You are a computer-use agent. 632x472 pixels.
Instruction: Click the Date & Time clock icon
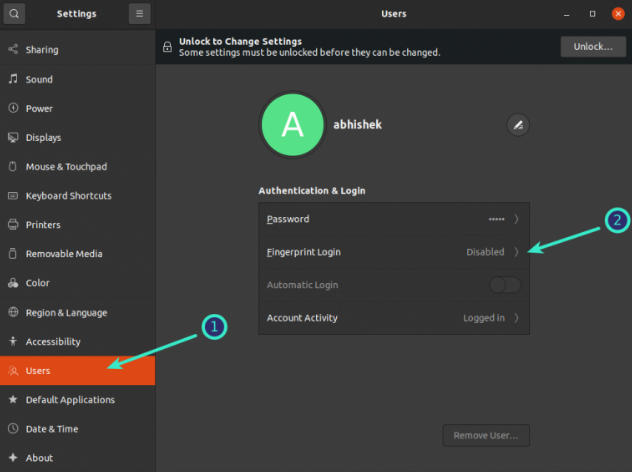pos(13,428)
